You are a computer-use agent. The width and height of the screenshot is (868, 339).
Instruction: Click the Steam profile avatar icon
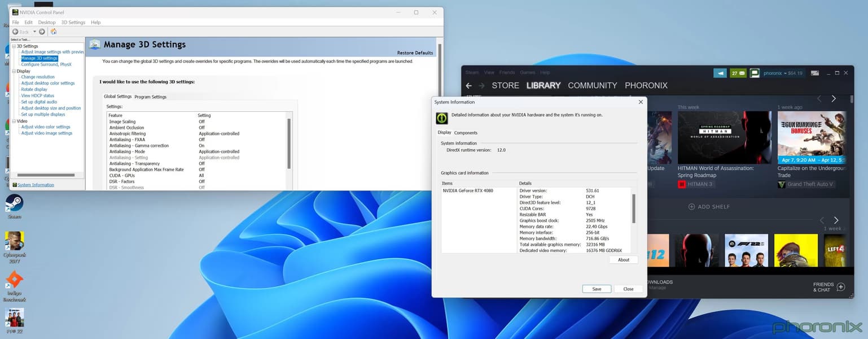(x=755, y=73)
